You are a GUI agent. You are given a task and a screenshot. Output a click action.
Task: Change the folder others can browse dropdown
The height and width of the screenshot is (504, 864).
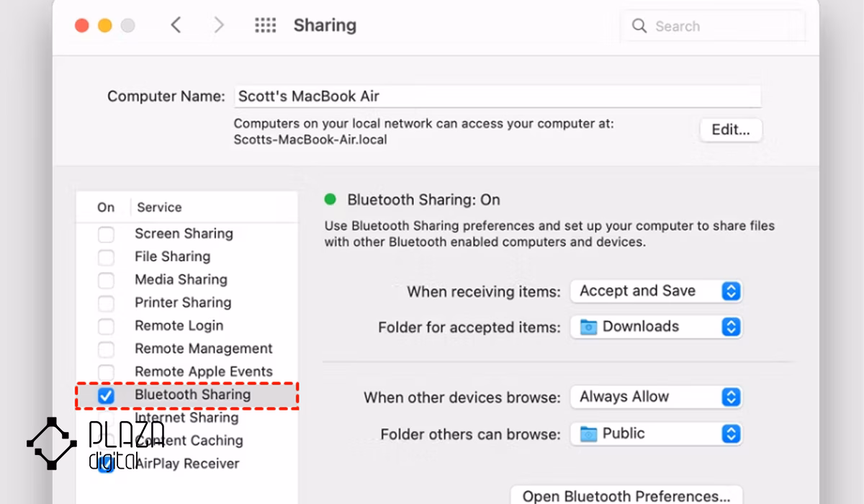656,433
